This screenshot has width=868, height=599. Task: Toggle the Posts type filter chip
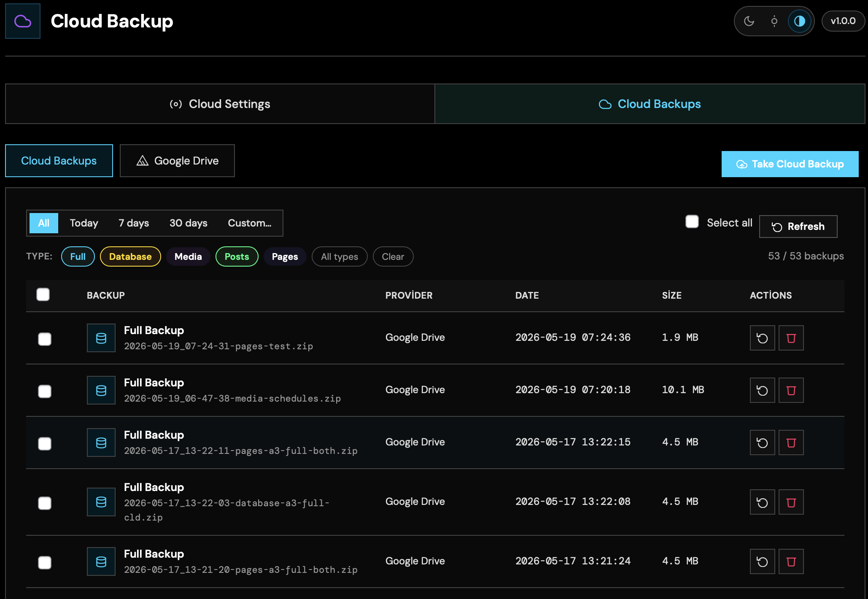click(237, 256)
